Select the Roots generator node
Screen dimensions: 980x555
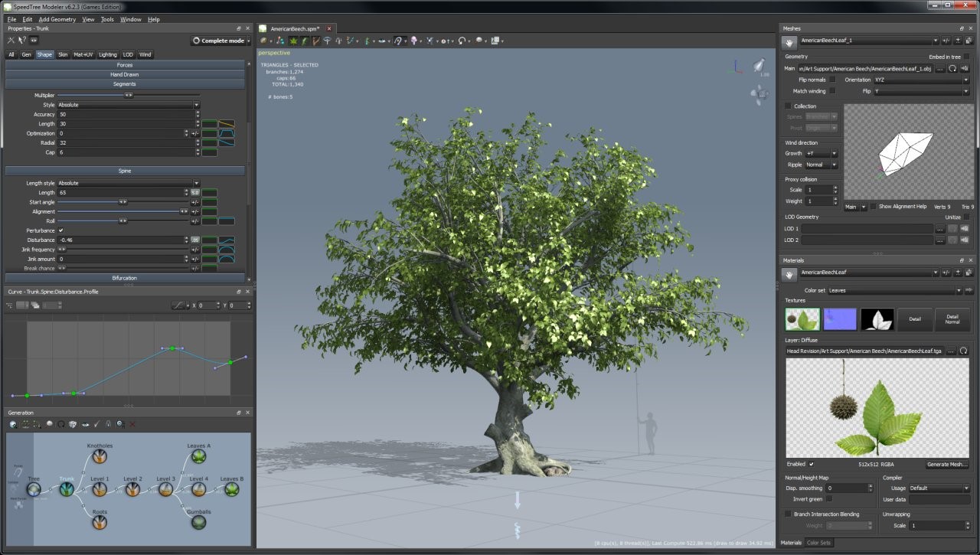click(99, 523)
